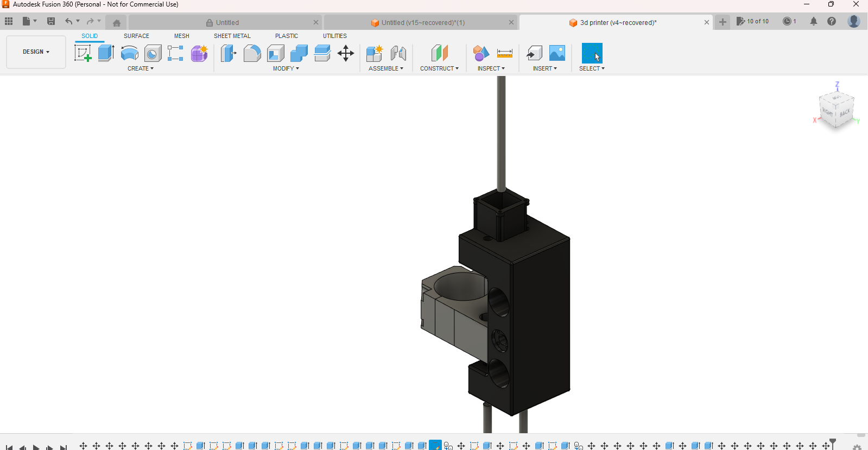Click the timeline end marker
The width and height of the screenshot is (868, 450).
833,443
